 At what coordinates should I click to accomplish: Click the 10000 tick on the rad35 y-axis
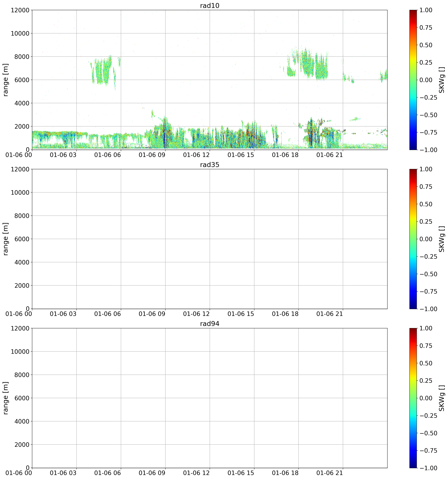point(20,192)
